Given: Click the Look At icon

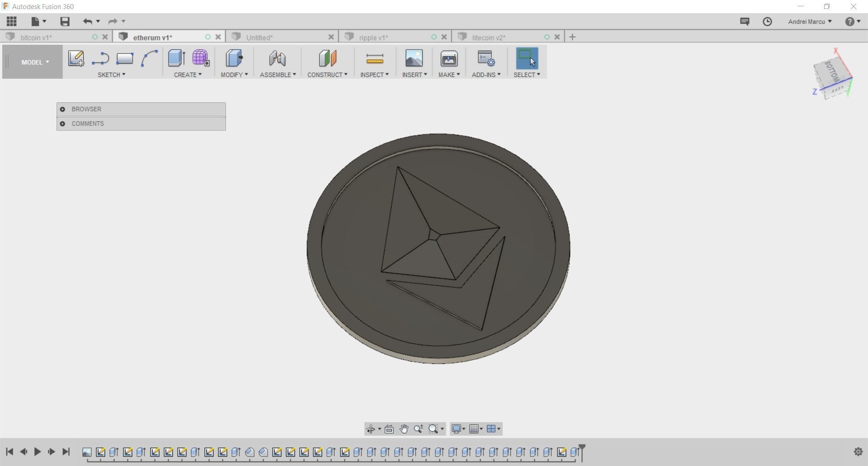Looking at the screenshot, I should [x=389, y=429].
